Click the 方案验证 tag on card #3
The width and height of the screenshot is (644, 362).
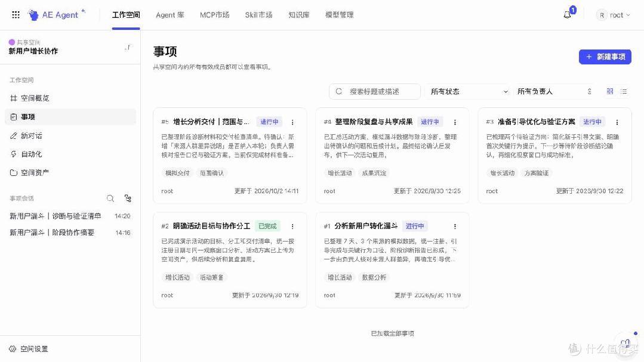coord(537,173)
